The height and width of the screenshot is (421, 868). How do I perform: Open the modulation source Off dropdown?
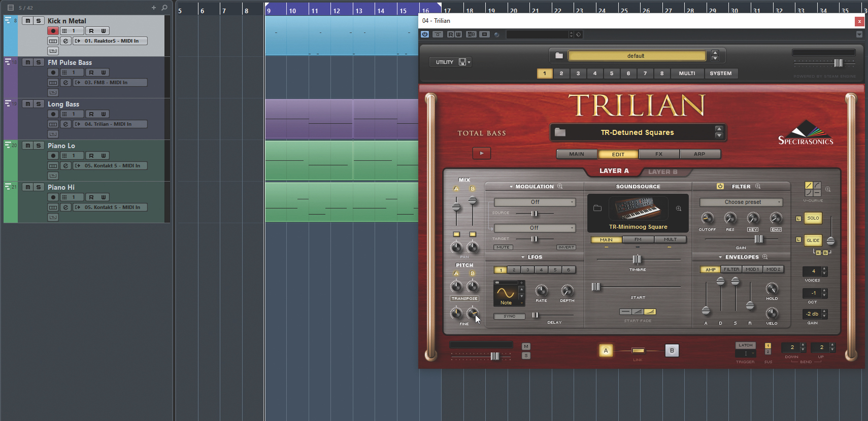coord(535,202)
